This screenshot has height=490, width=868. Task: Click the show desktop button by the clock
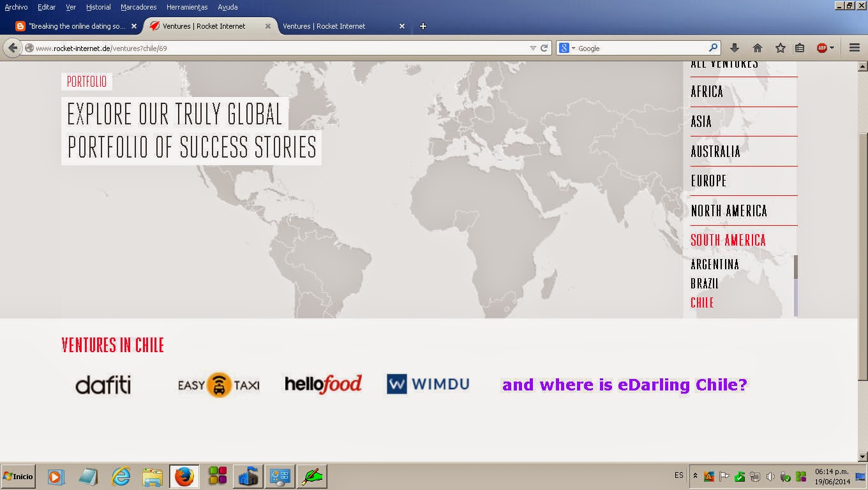[x=860, y=477]
